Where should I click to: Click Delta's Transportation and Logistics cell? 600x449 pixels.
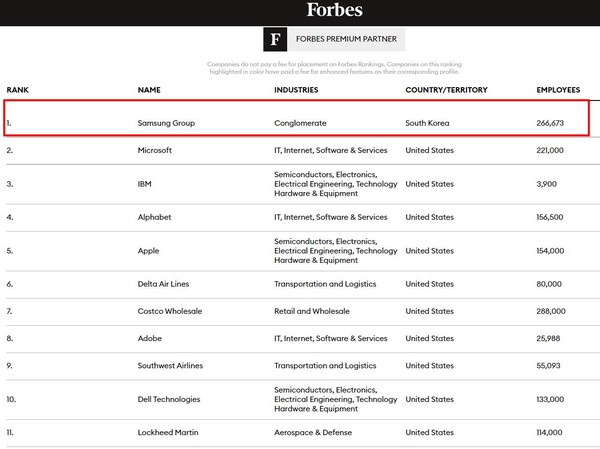tap(325, 284)
